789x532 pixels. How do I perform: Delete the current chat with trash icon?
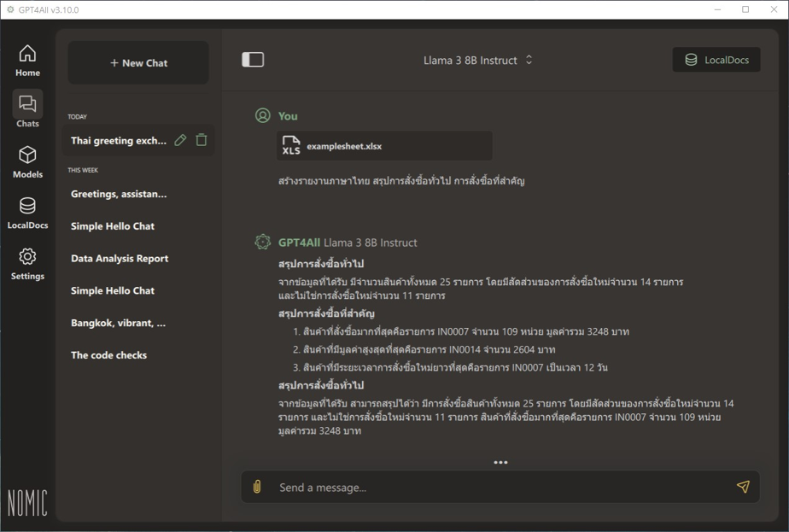[202, 140]
